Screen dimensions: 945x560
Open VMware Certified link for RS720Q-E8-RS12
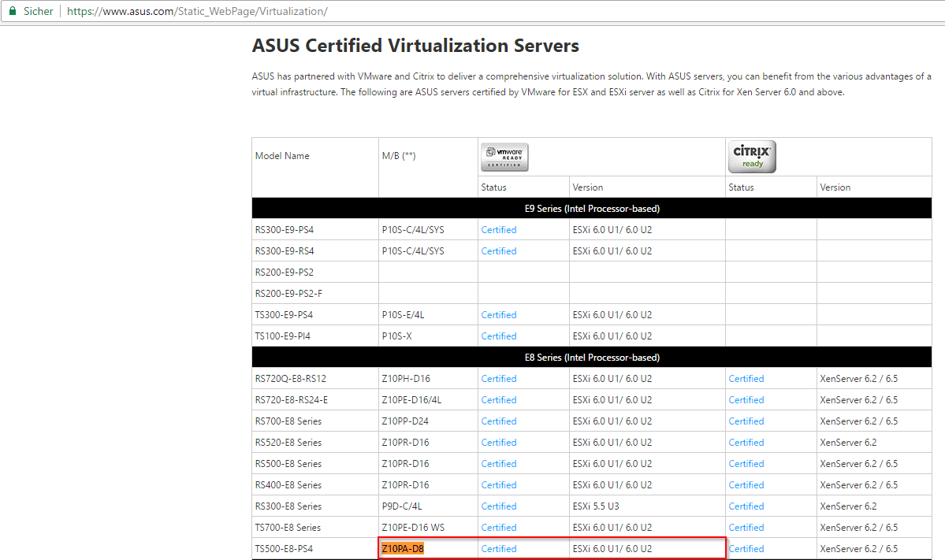(498, 378)
